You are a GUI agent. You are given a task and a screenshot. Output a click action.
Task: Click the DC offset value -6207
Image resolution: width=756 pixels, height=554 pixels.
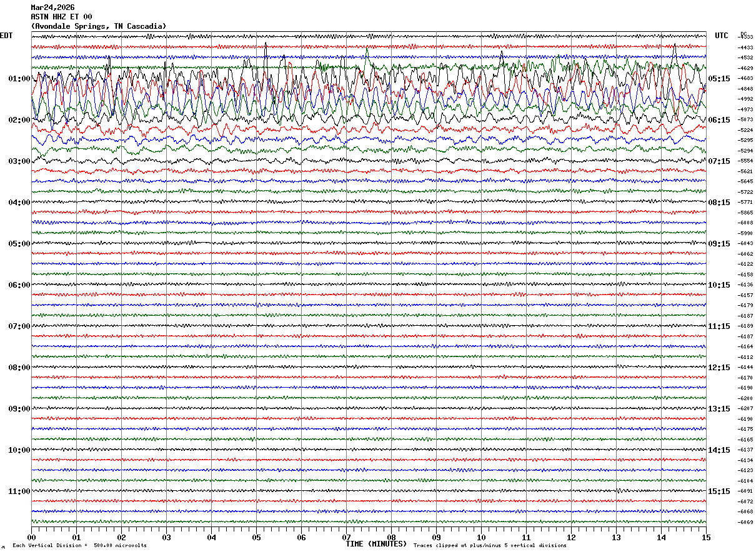(746, 408)
